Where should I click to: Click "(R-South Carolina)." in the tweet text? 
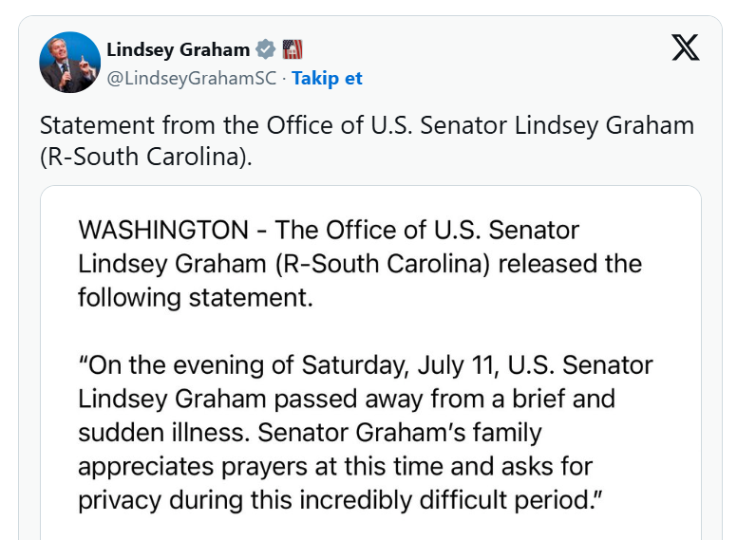(146, 157)
